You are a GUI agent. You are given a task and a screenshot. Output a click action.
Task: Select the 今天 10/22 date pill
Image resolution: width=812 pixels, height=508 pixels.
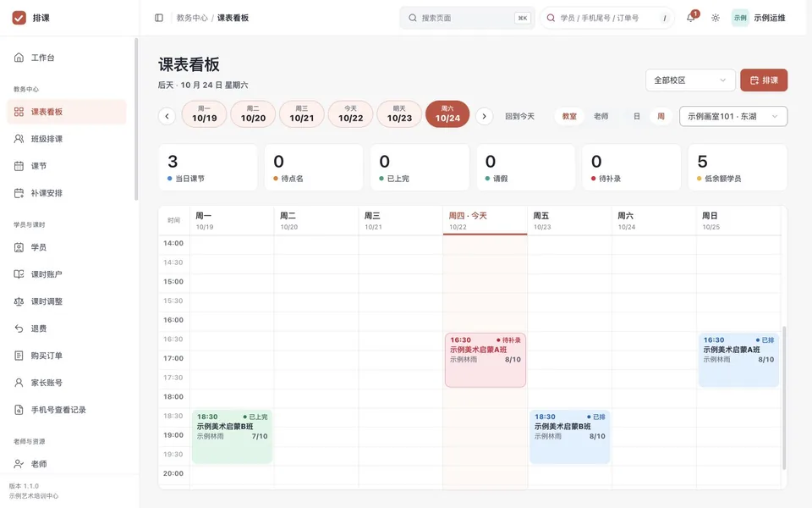350,114
